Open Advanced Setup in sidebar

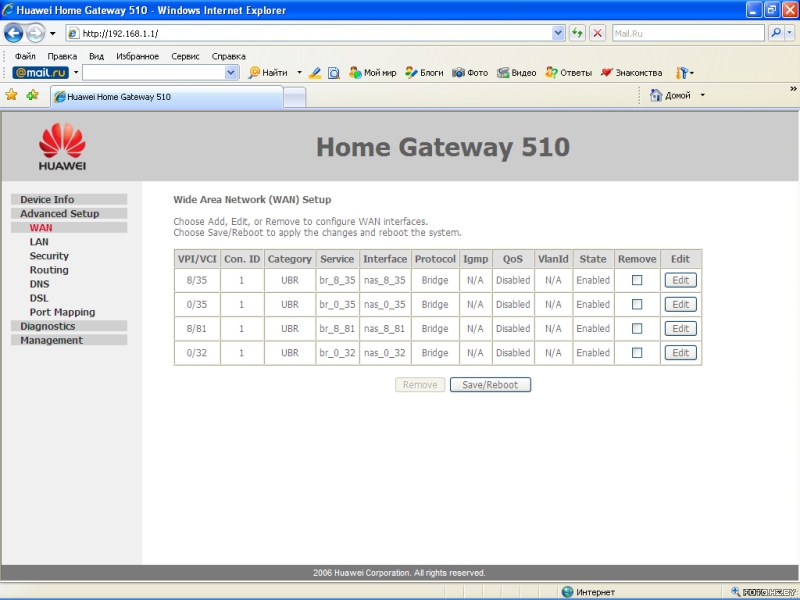pos(69,213)
